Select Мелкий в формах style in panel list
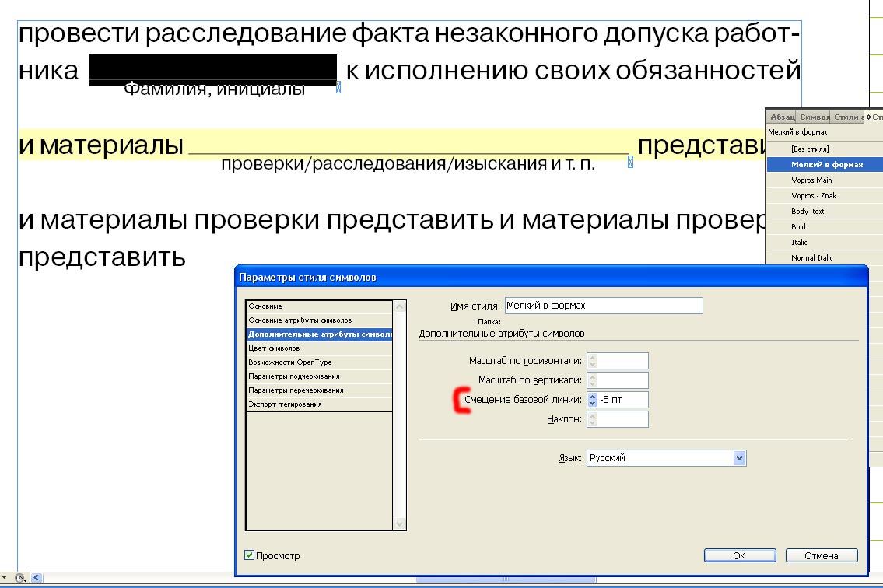Screen dimensions: 883x588 (x=825, y=164)
